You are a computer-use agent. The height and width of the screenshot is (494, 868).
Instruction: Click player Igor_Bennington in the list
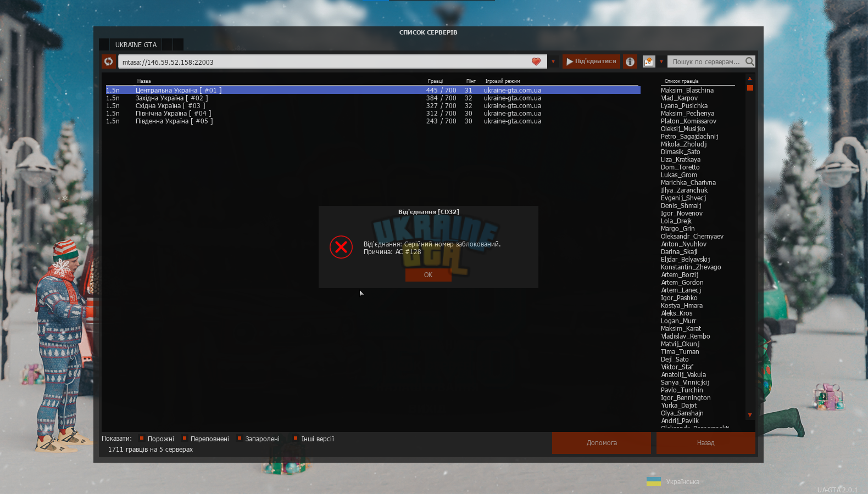[686, 397]
